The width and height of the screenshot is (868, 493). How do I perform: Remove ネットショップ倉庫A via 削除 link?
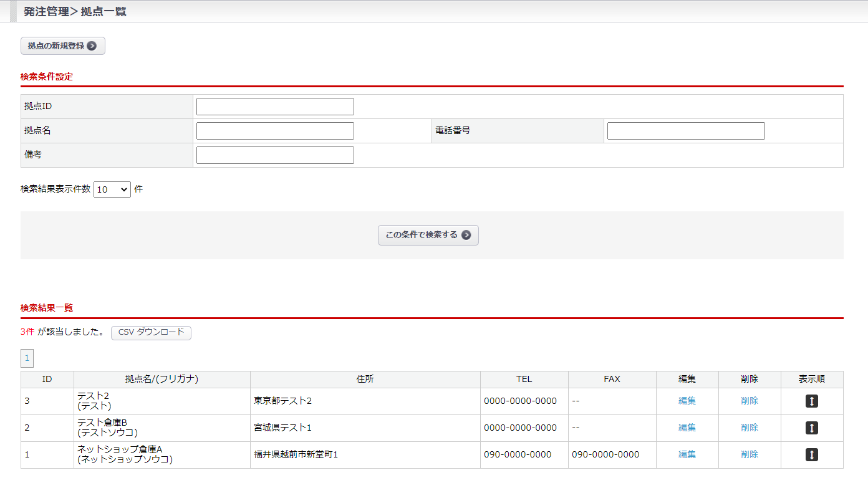click(750, 454)
